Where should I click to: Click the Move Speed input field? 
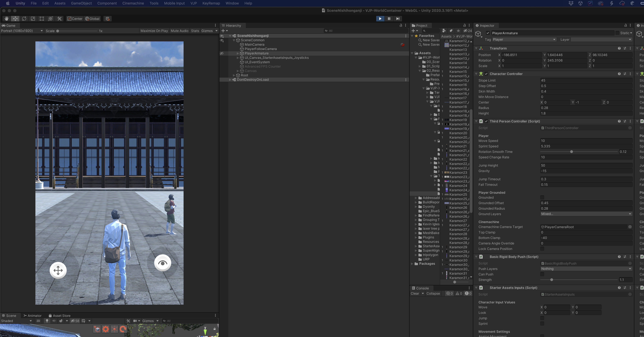586,141
